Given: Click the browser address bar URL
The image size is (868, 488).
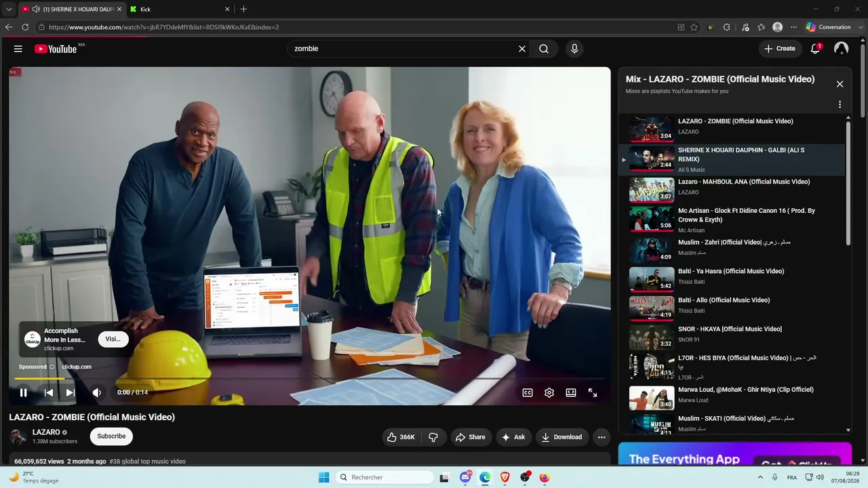Looking at the screenshot, I should [163, 27].
